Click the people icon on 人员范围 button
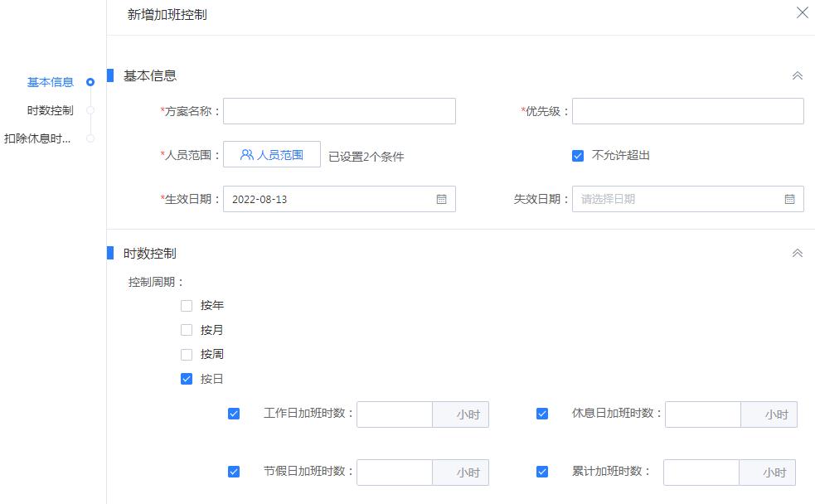815x504 pixels. [x=246, y=153]
